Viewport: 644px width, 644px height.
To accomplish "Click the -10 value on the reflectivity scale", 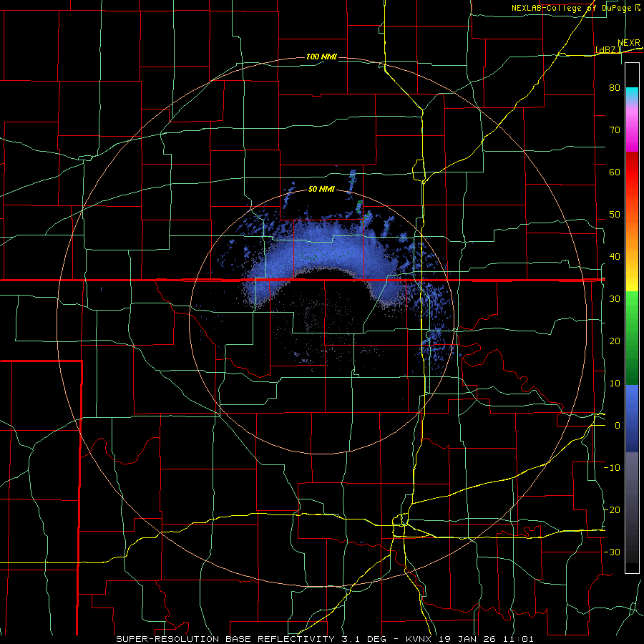I will (612, 468).
